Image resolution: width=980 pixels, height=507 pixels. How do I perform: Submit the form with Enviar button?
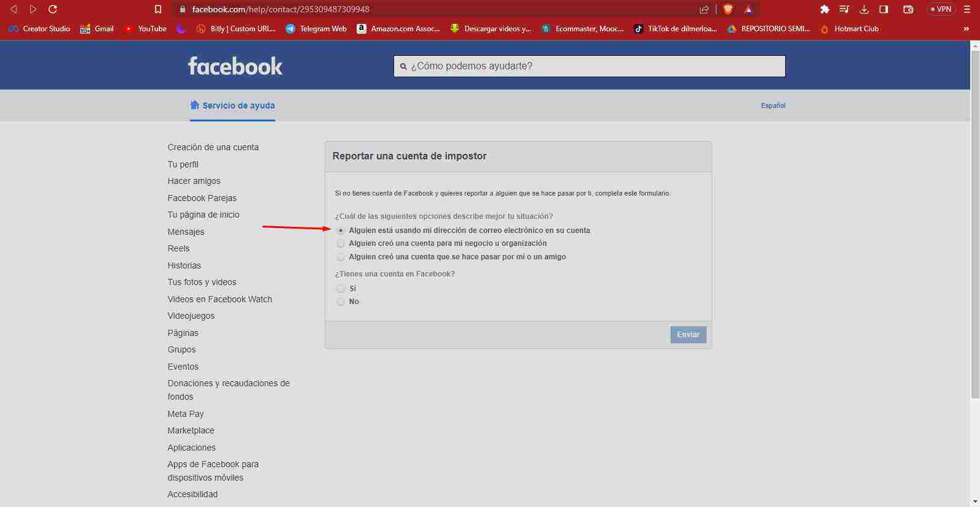coord(688,335)
